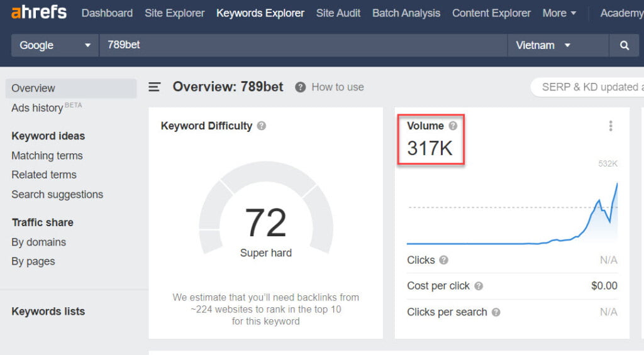Open the Google search engine dropdown
Viewport: 644px width, 355px height.
click(x=55, y=45)
